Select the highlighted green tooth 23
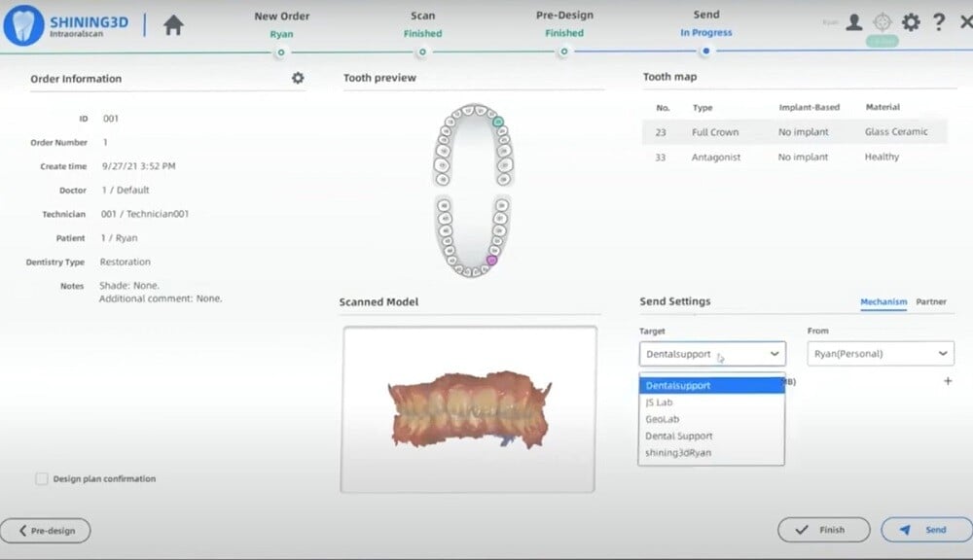The image size is (973, 560). [497, 122]
